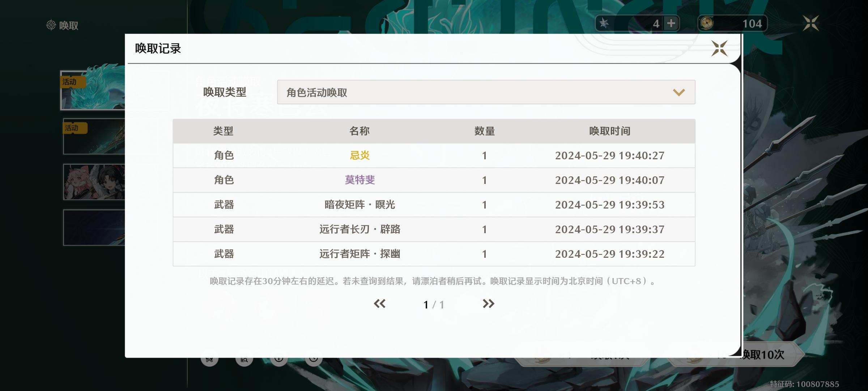Screen dimensions: 868x391
Task: Select the second 活动 weapon banner tab
Action: (x=94, y=136)
